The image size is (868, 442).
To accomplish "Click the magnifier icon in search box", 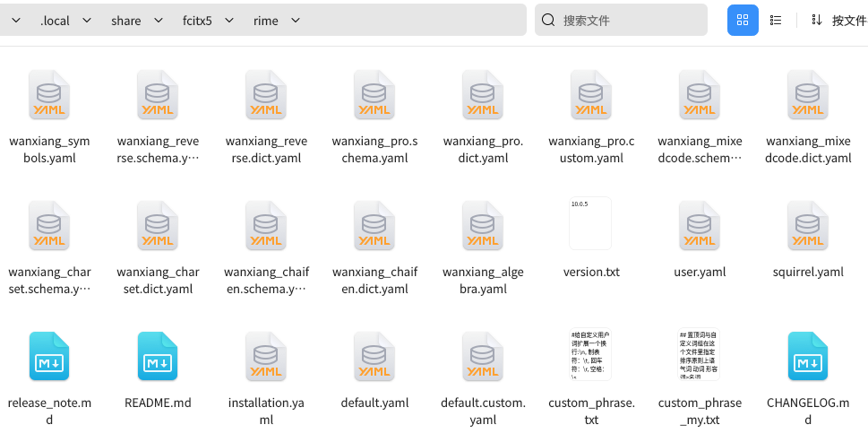I will coord(548,20).
